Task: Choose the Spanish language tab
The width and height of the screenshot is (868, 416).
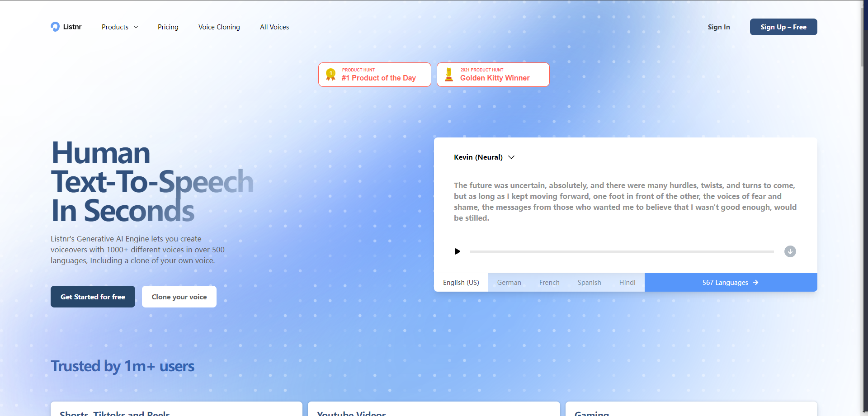Action: pyautogui.click(x=589, y=283)
